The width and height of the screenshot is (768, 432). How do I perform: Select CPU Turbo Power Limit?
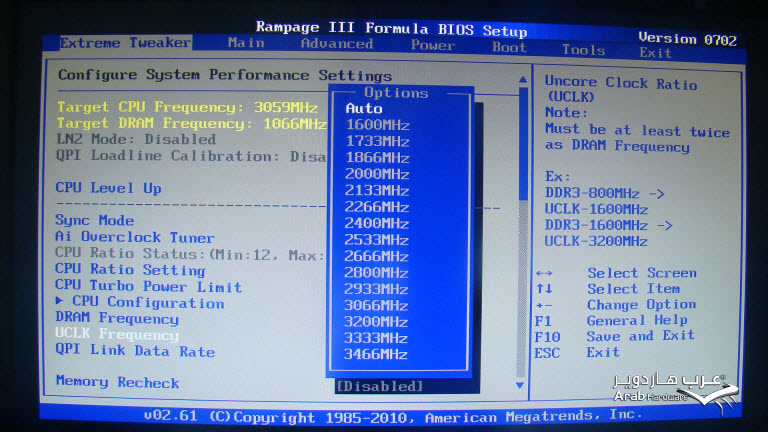[148, 286]
